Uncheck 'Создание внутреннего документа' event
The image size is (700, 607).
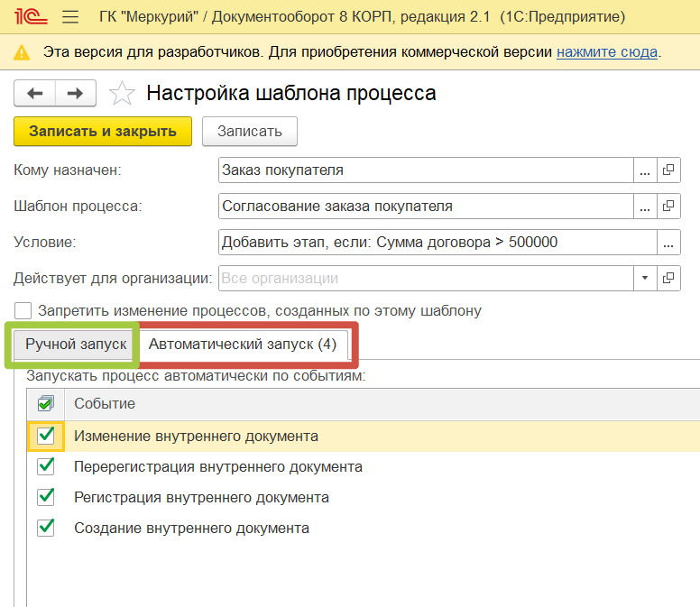(46, 528)
